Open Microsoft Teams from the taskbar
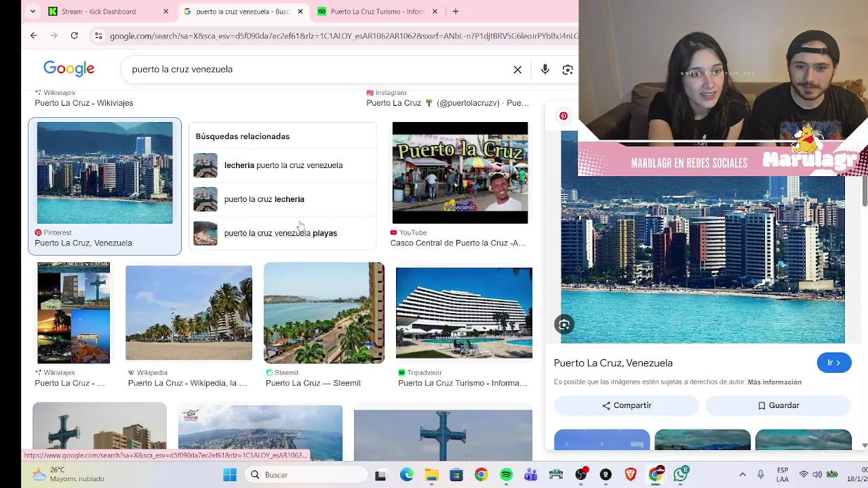Screen dimensions: 868x488 coord(531,474)
